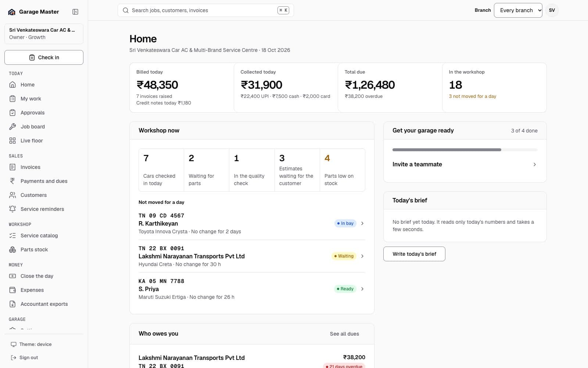Open the Cars checked in today tile
The image size is (588, 368).
[161, 170]
